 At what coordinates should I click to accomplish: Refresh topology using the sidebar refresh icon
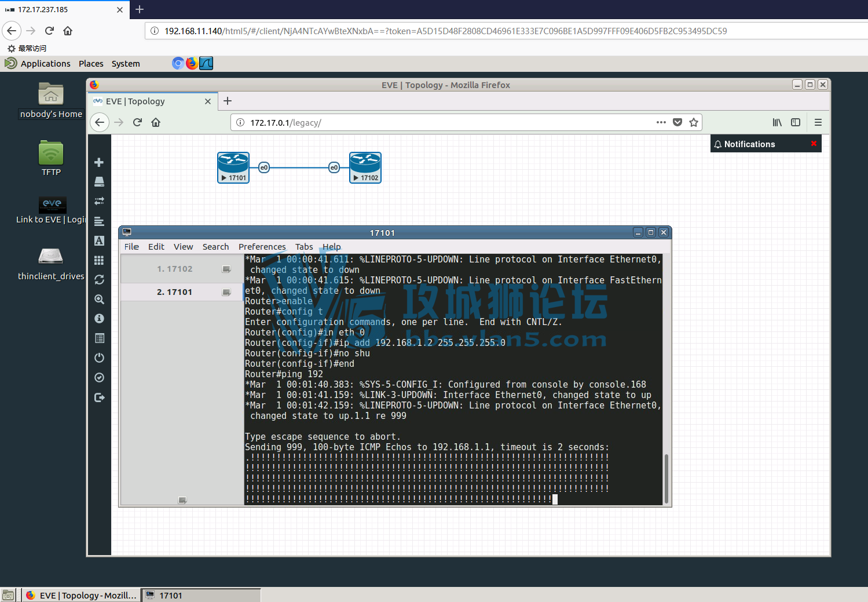pyautogui.click(x=99, y=279)
